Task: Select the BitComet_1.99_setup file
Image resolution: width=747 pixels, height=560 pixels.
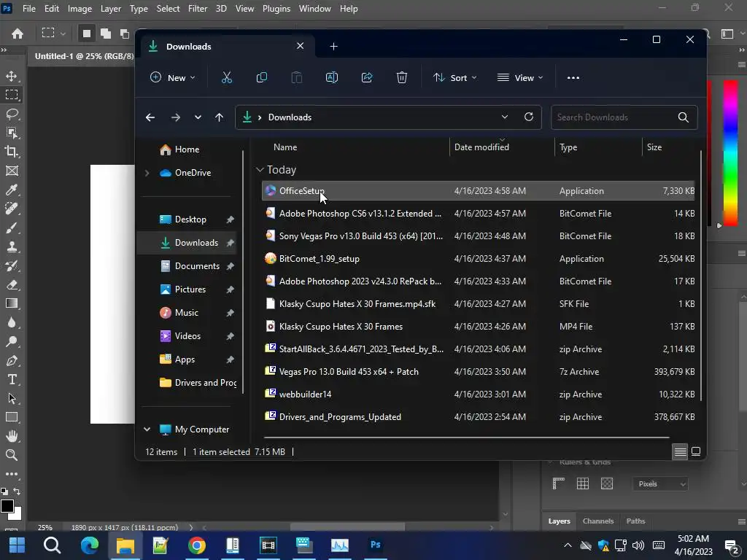Action: click(479, 259)
